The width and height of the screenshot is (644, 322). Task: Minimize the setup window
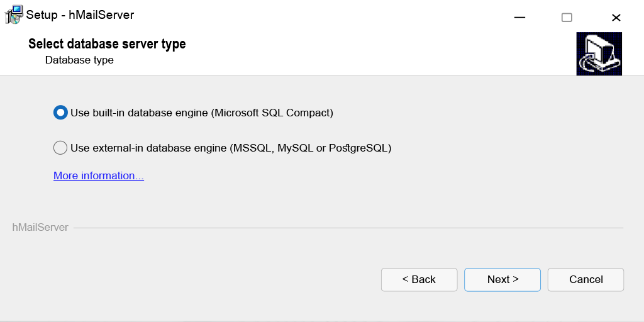(519, 17)
